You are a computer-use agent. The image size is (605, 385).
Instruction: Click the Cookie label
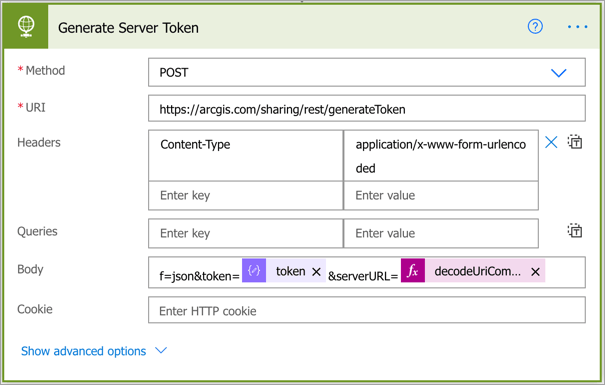tap(35, 309)
